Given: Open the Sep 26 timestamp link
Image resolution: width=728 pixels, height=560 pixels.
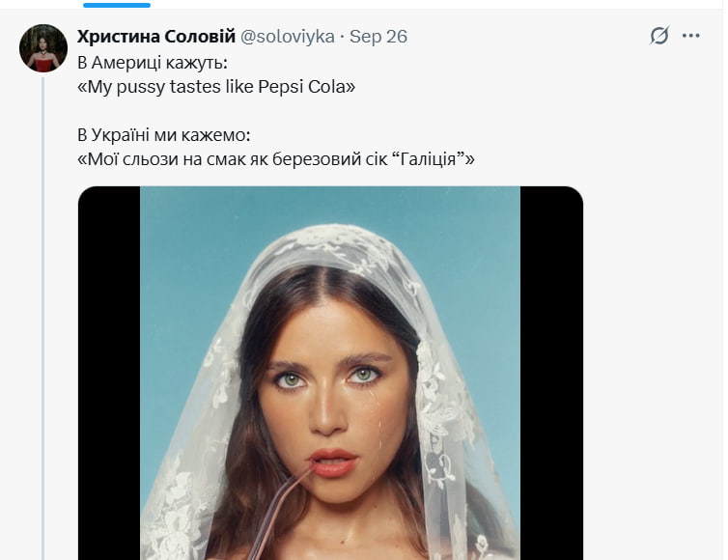Looking at the screenshot, I should pyautogui.click(x=378, y=37).
